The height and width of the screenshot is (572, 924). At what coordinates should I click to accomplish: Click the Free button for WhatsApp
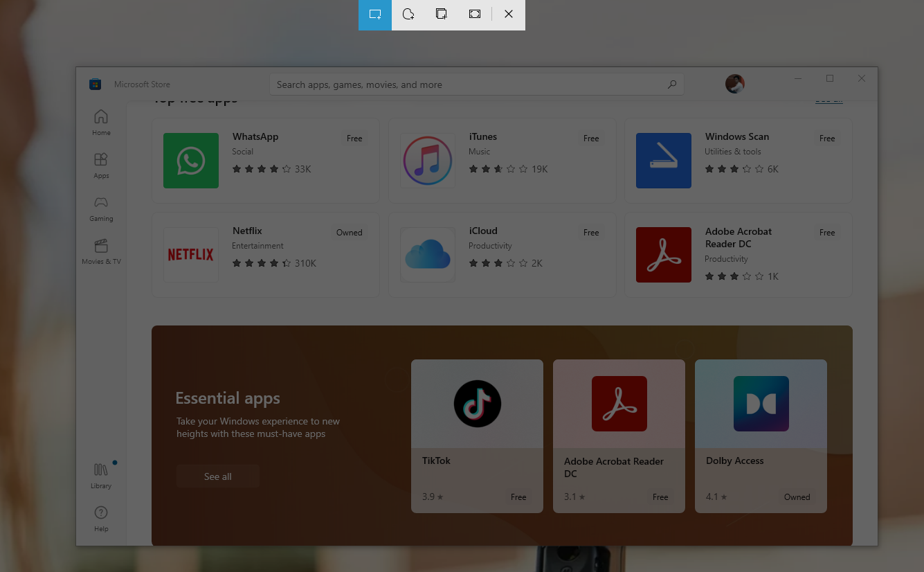354,138
